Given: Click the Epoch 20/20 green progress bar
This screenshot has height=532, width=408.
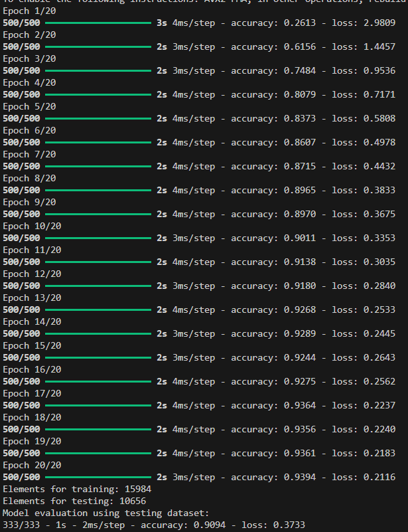Looking at the screenshot, I should click(98, 477).
